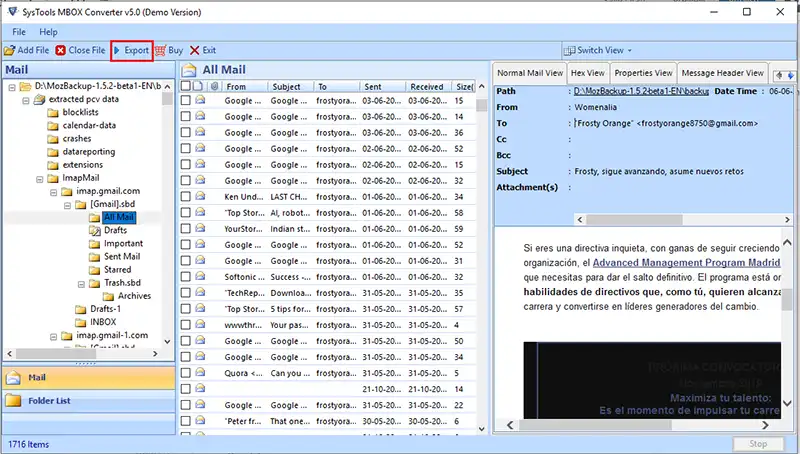Select the Drafts-1 folder

pyautogui.click(x=106, y=309)
